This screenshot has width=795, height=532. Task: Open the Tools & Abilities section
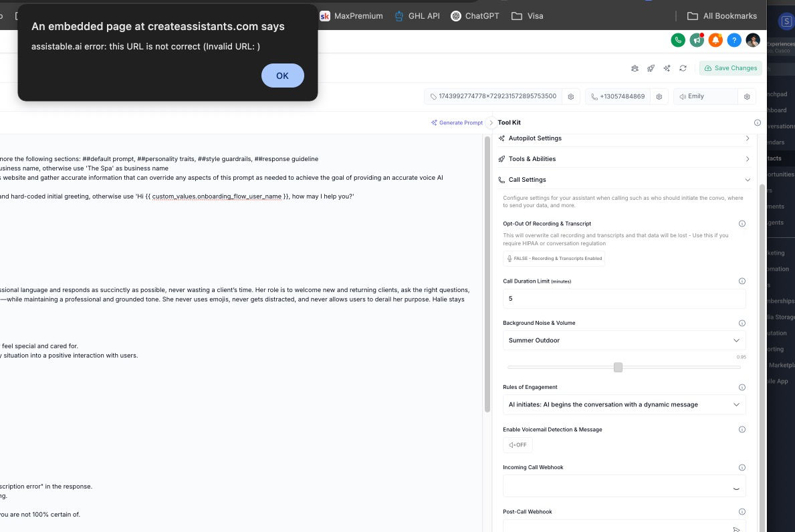tap(624, 158)
